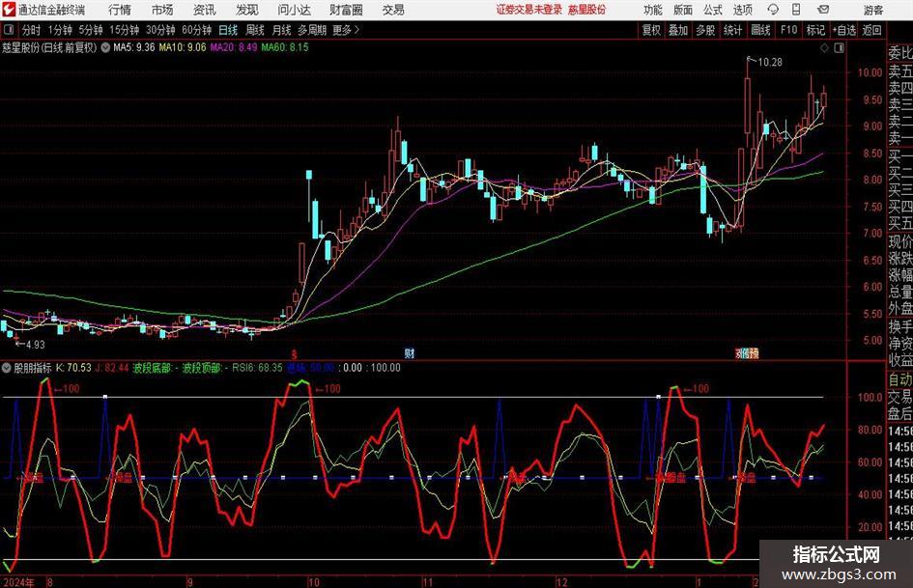The width and height of the screenshot is (913, 588).
Task: Open the 财富圈 menu
Action: (346, 10)
